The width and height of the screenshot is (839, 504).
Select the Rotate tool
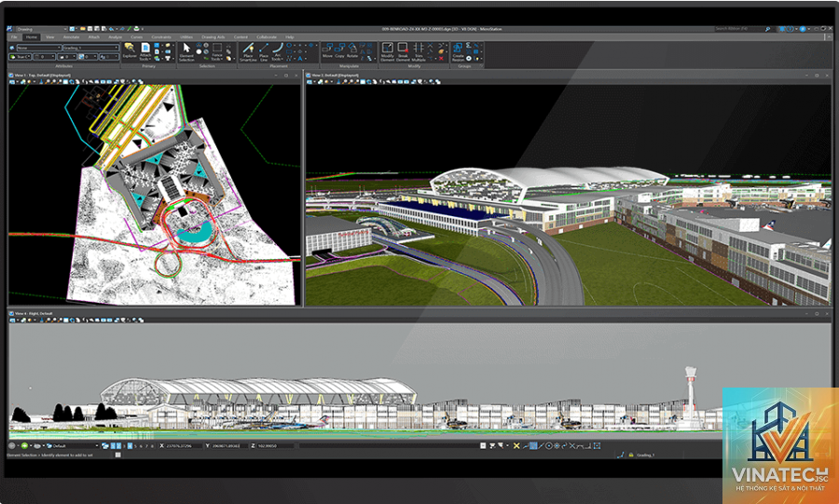[x=352, y=51]
